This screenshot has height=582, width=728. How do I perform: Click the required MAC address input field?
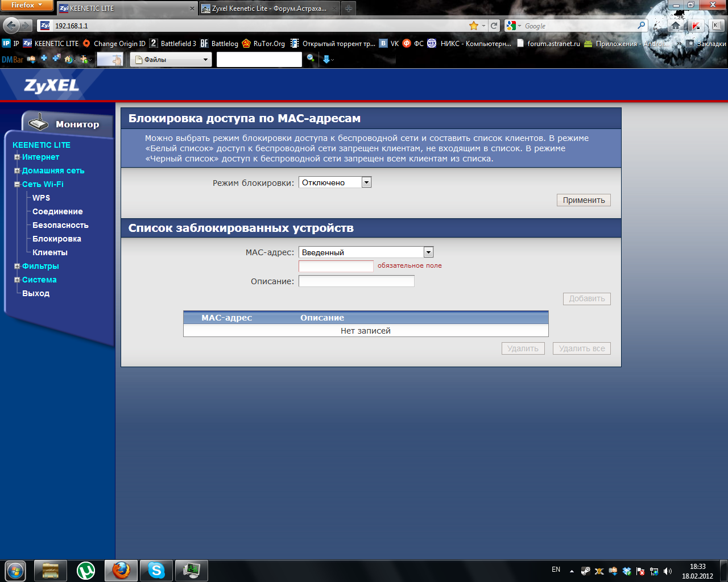tap(336, 266)
